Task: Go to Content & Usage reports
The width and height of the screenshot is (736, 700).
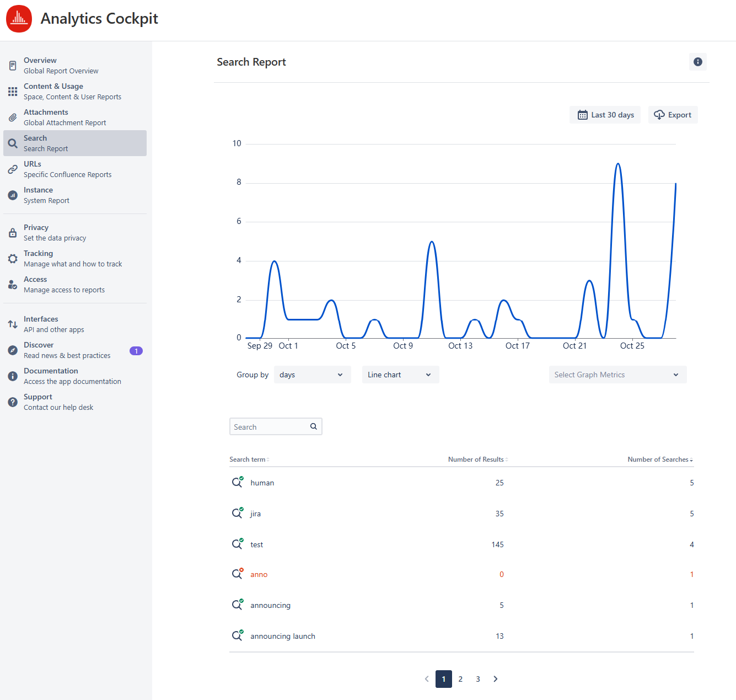Action: [72, 92]
